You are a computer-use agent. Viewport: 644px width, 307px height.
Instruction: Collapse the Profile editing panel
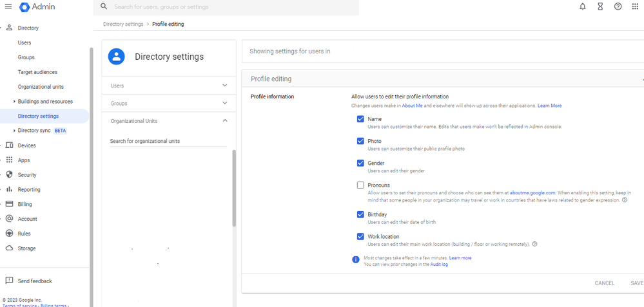(642, 79)
